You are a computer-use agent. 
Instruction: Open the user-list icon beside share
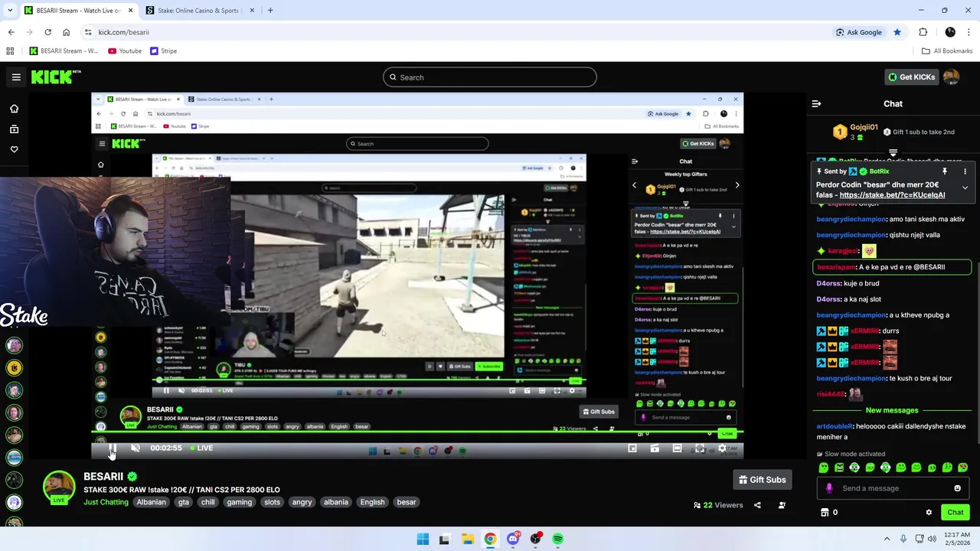[782, 505]
